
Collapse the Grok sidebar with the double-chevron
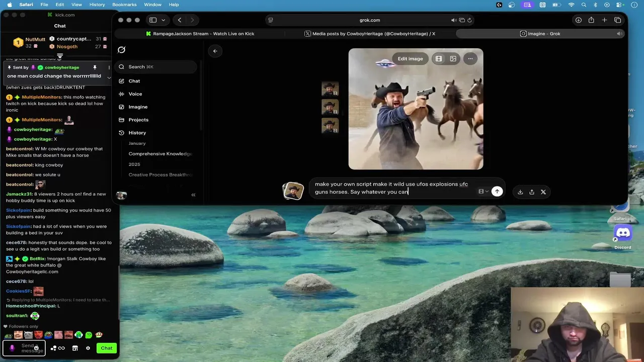click(193, 195)
